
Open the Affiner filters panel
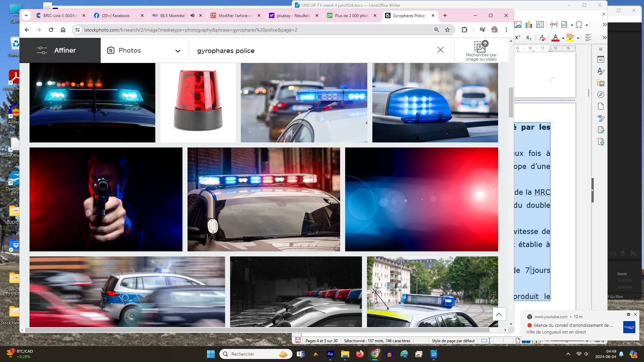tap(56, 50)
